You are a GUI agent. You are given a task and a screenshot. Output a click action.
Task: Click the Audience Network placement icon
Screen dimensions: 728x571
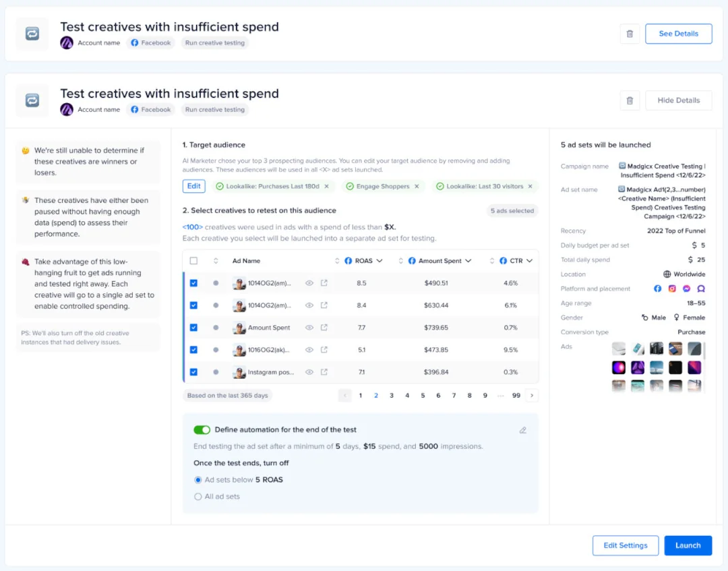[700, 289]
